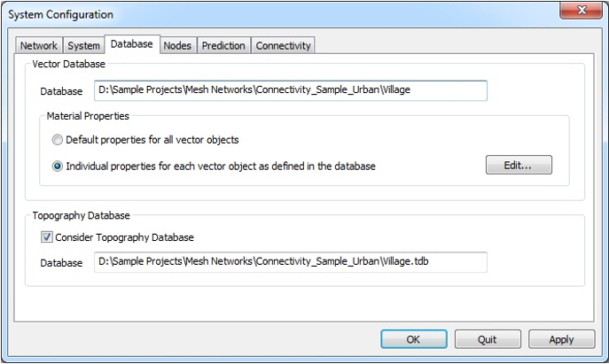Select default properties for all vector objects
Screen dimensions: 609x364
tap(58, 140)
